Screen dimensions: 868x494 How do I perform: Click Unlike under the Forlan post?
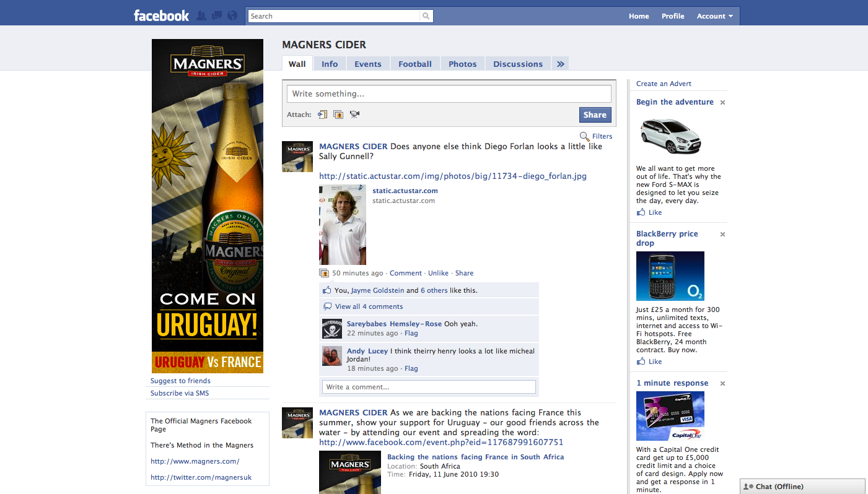tap(438, 273)
